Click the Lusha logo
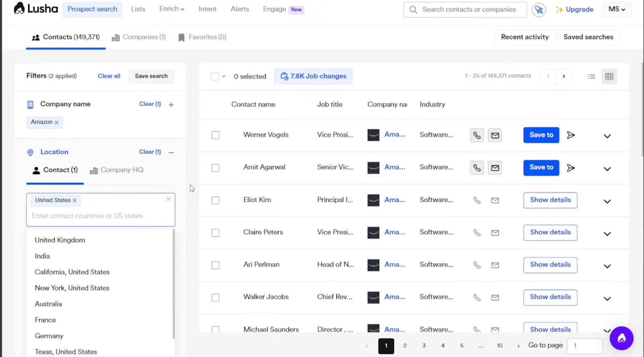 pos(36,8)
